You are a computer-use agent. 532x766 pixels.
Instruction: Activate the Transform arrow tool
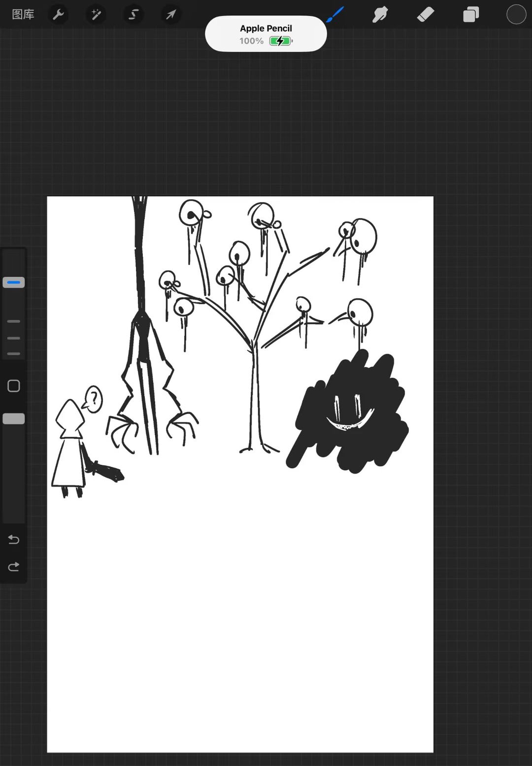(171, 15)
